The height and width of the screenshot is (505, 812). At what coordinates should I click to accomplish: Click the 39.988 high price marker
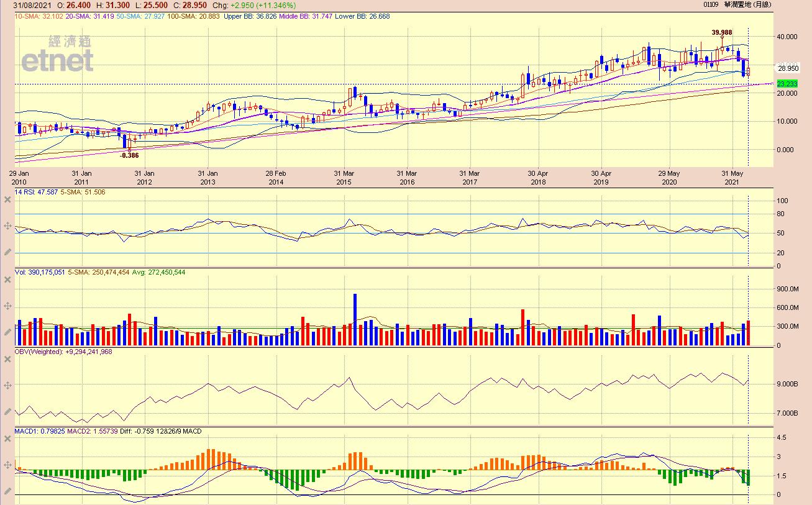click(722, 32)
